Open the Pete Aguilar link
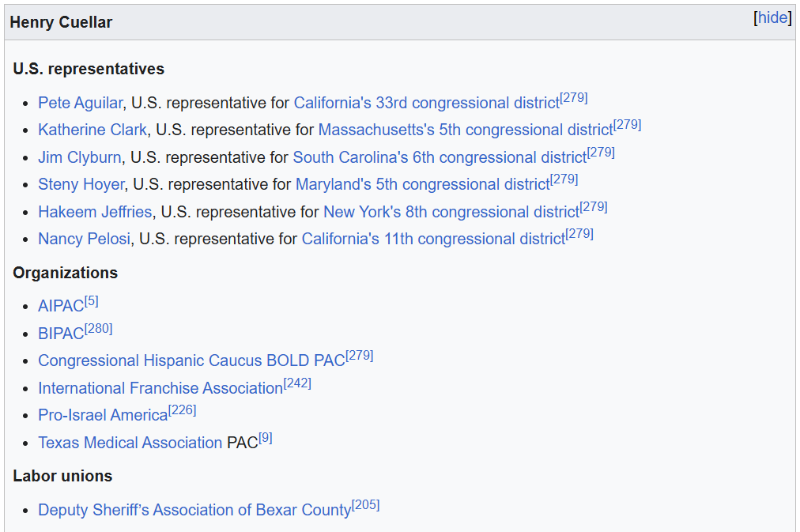The height and width of the screenshot is (532, 800). 81,103
